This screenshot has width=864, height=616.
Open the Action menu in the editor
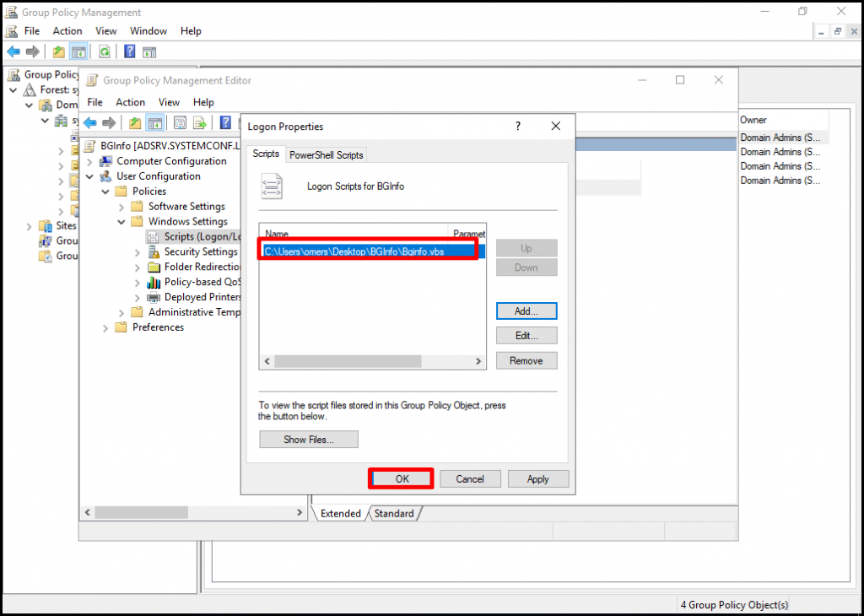(x=130, y=102)
